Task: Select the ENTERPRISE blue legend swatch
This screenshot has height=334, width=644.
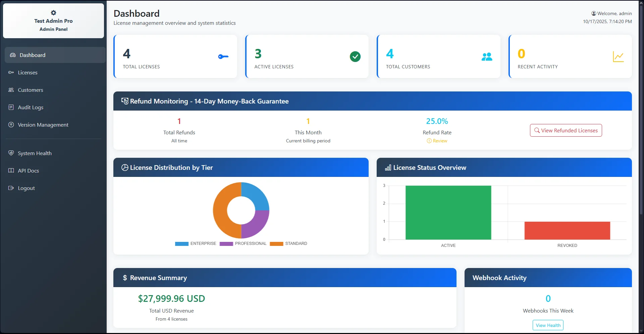Action: 181,244
